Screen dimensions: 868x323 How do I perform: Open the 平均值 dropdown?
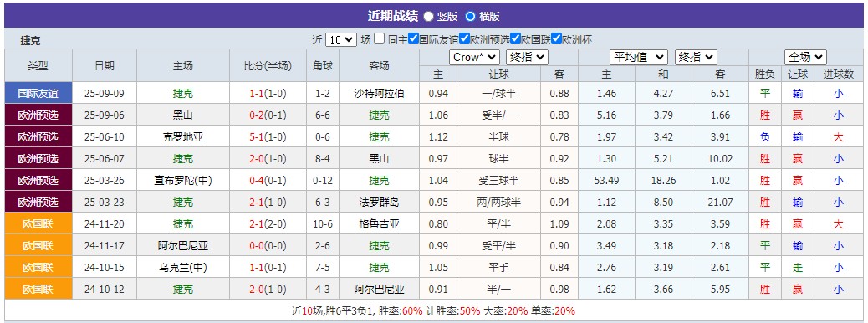638,57
